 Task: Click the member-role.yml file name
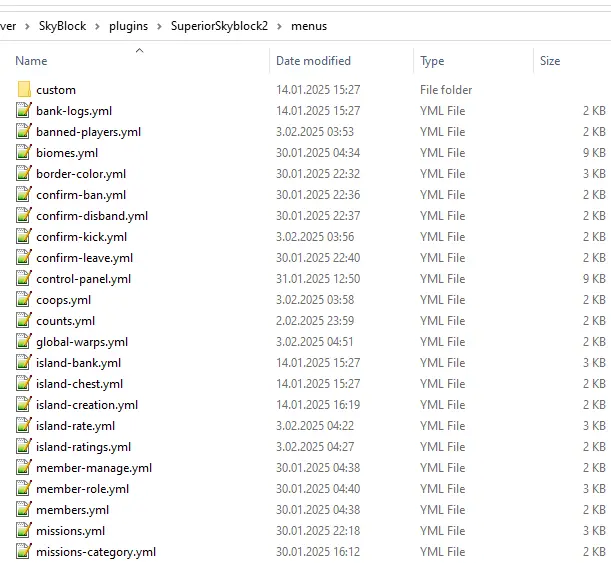tap(83, 490)
